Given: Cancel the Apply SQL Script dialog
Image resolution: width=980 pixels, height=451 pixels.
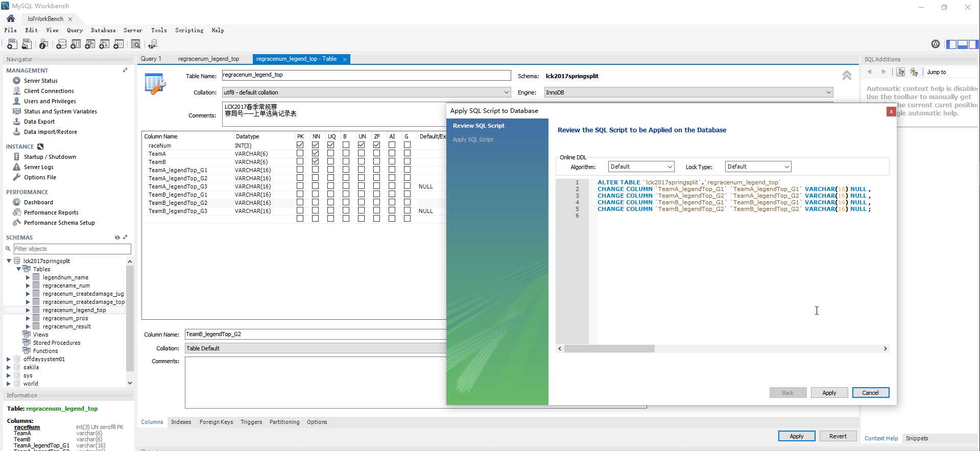Looking at the screenshot, I should pos(870,393).
